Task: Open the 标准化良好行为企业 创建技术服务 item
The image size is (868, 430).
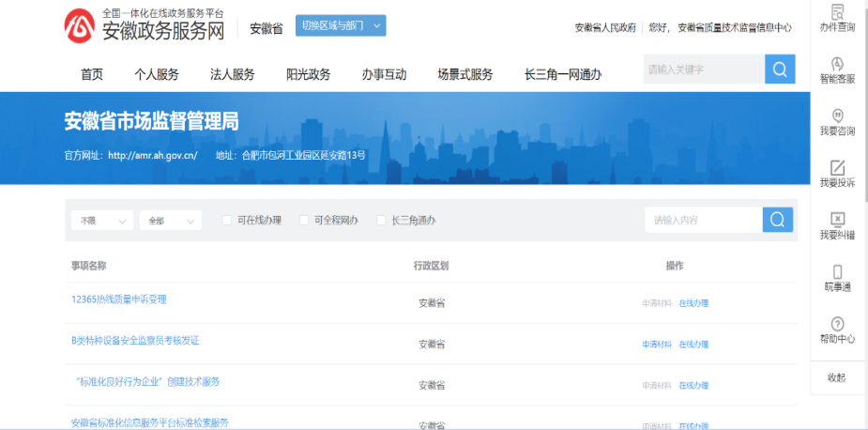Action: point(147,382)
